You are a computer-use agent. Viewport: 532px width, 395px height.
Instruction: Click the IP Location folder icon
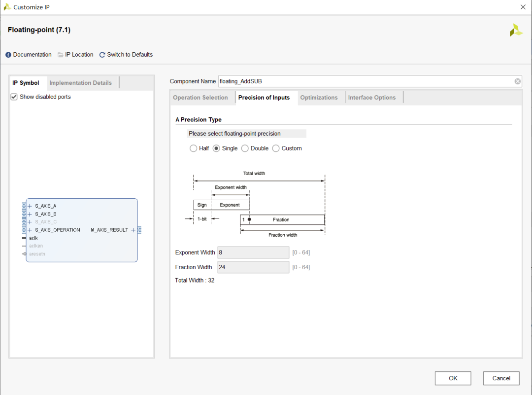coord(61,55)
